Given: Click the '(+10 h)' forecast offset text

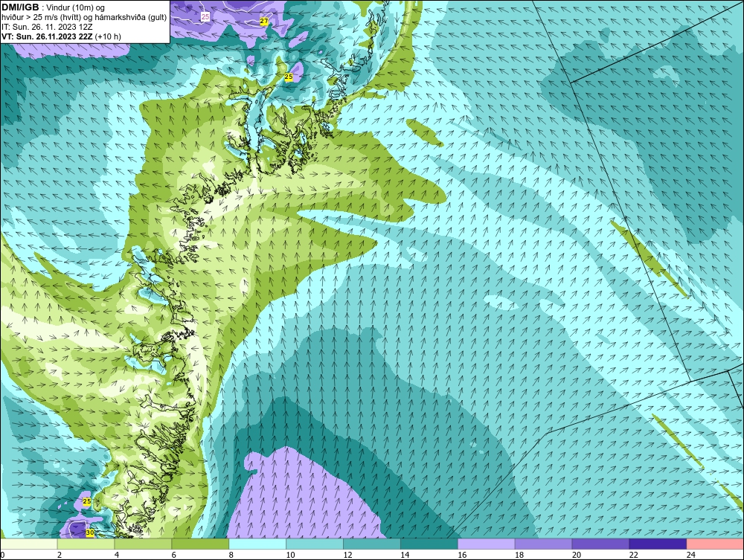Looking at the screenshot, I should coord(108,36).
